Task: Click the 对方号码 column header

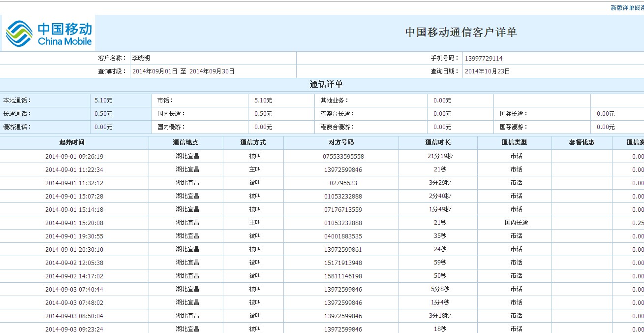Action: 341,142
